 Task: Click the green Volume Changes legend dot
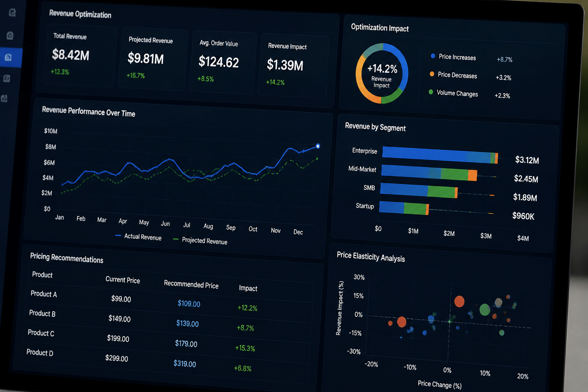431,92
